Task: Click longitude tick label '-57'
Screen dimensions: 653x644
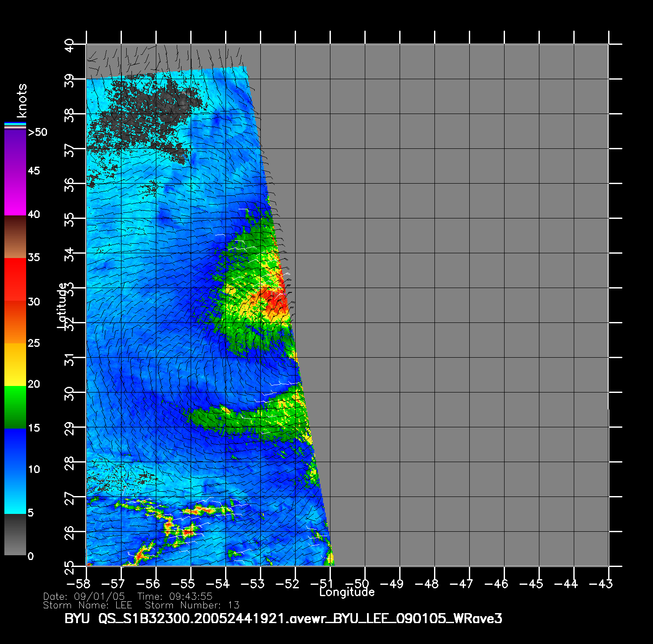Action: click(113, 584)
